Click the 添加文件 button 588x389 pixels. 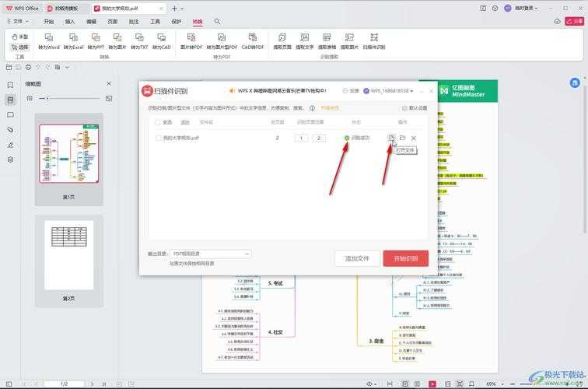[x=357, y=258]
